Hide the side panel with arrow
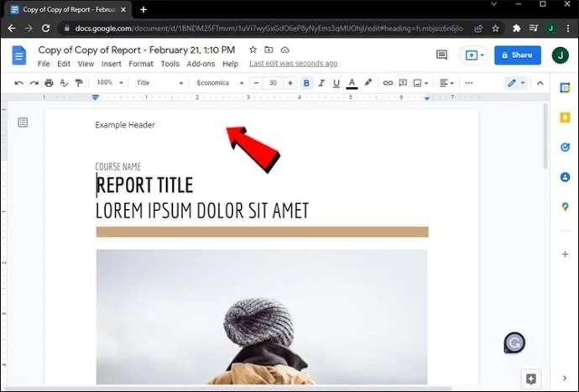This screenshot has height=392, width=579. pyautogui.click(x=565, y=378)
